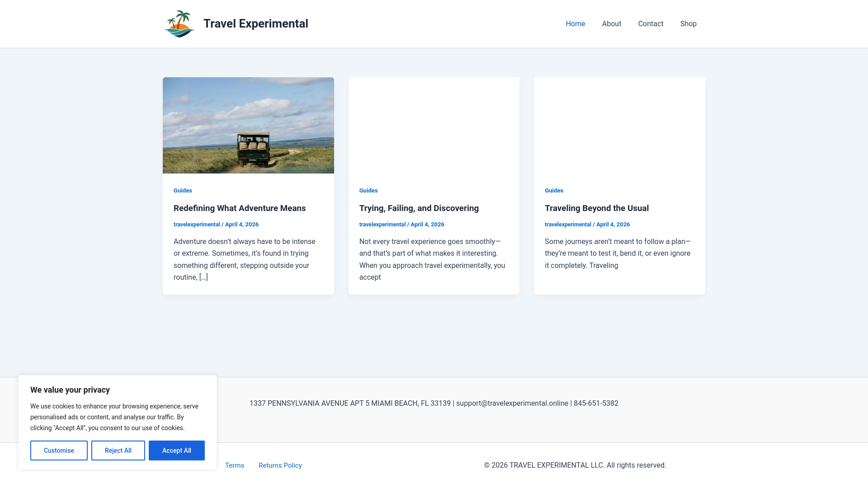Open the Traveling Beyond the Usual post
The image size is (868, 488).
tap(596, 208)
